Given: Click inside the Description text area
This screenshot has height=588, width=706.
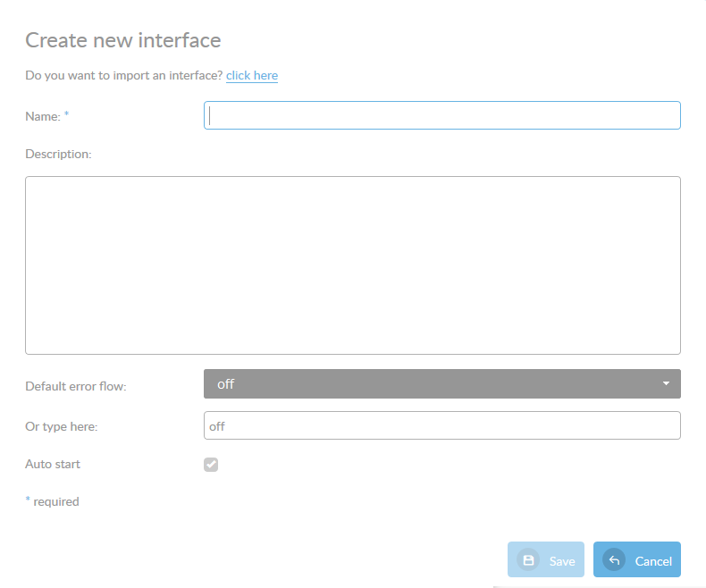Looking at the screenshot, I should (x=352, y=265).
